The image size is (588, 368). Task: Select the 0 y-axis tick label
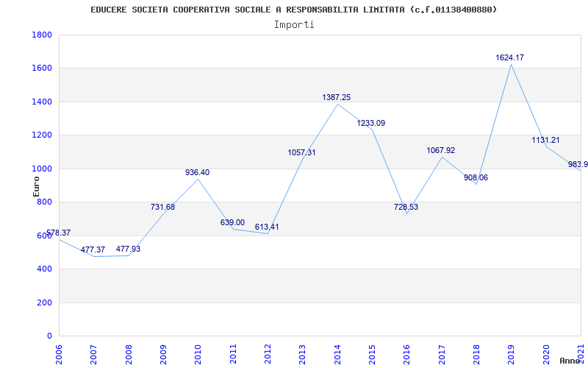tap(49, 336)
